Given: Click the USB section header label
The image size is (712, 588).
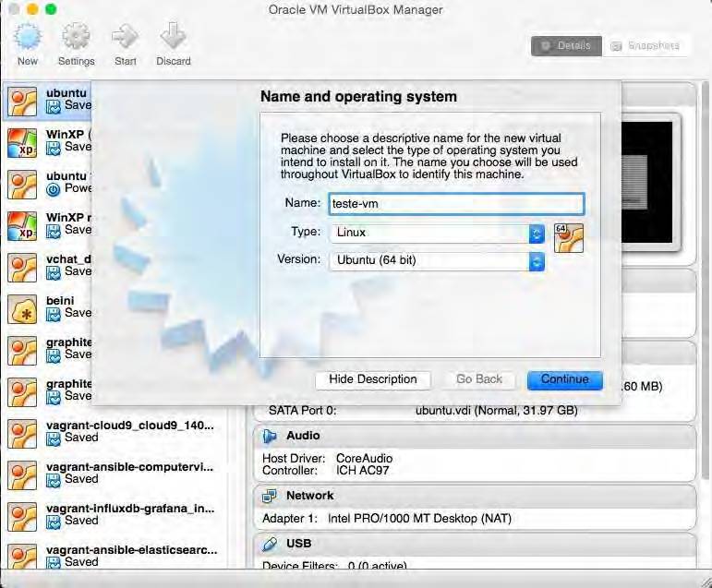Looking at the screenshot, I should pyautogui.click(x=299, y=544).
